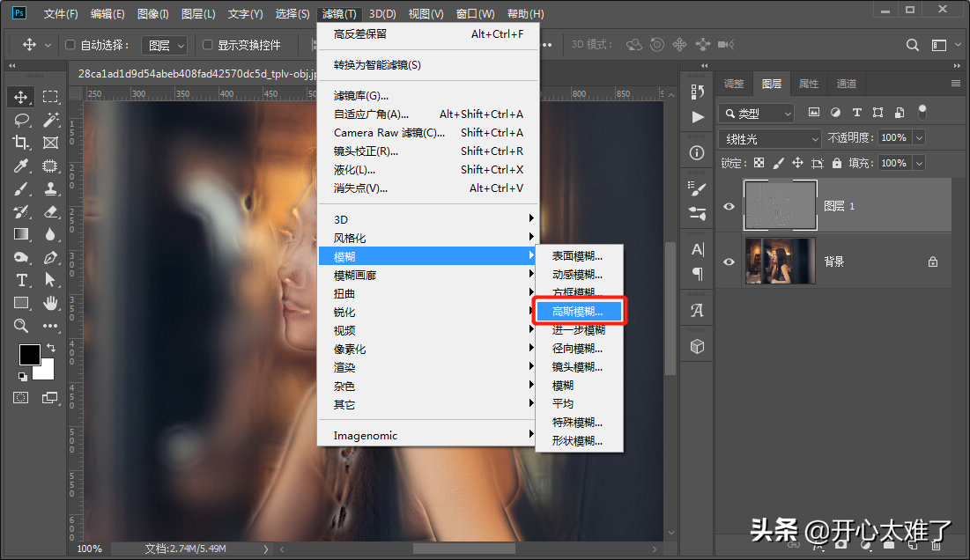This screenshot has width=970, height=560.
Task: Select the Horizontal Type tool
Action: 21,280
